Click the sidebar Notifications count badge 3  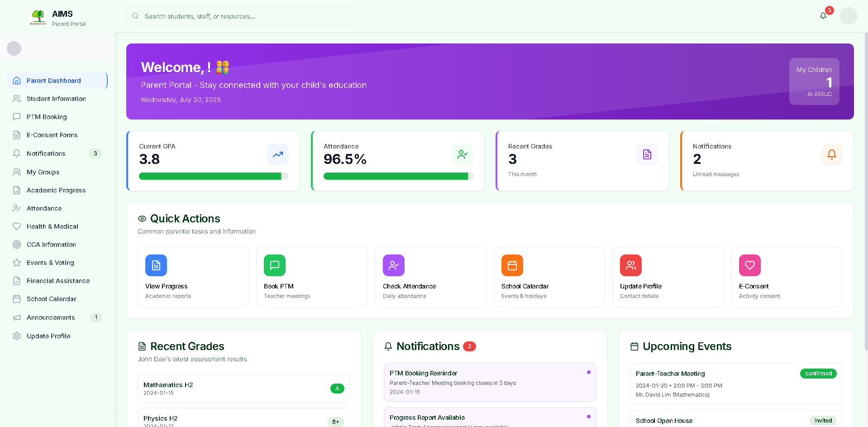coord(95,154)
